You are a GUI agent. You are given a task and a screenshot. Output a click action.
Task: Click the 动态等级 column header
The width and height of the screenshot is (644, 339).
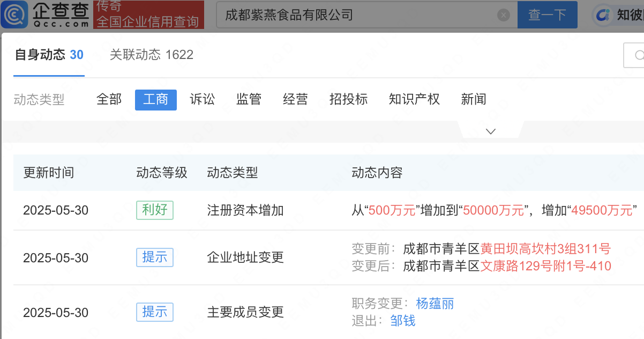point(162,173)
